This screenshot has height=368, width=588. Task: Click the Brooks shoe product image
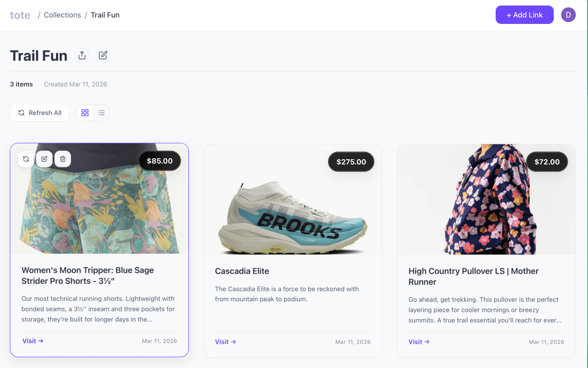pos(292,216)
